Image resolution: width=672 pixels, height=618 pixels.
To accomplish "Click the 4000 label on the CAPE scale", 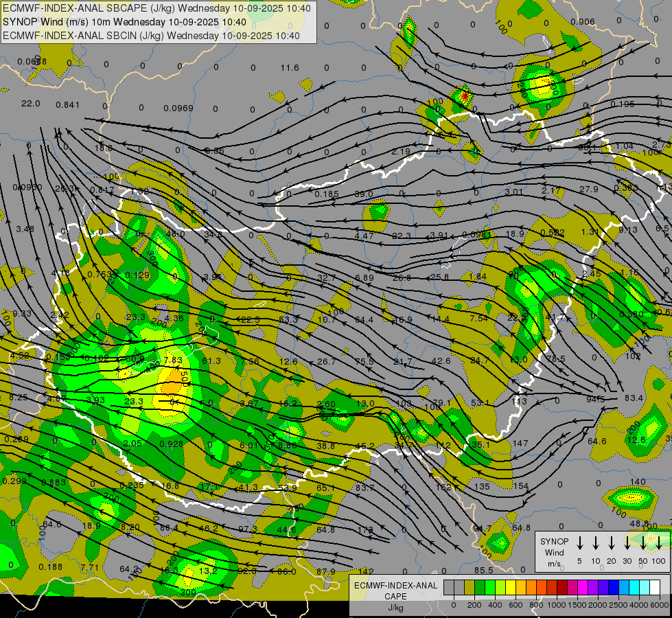I will coord(638,605).
